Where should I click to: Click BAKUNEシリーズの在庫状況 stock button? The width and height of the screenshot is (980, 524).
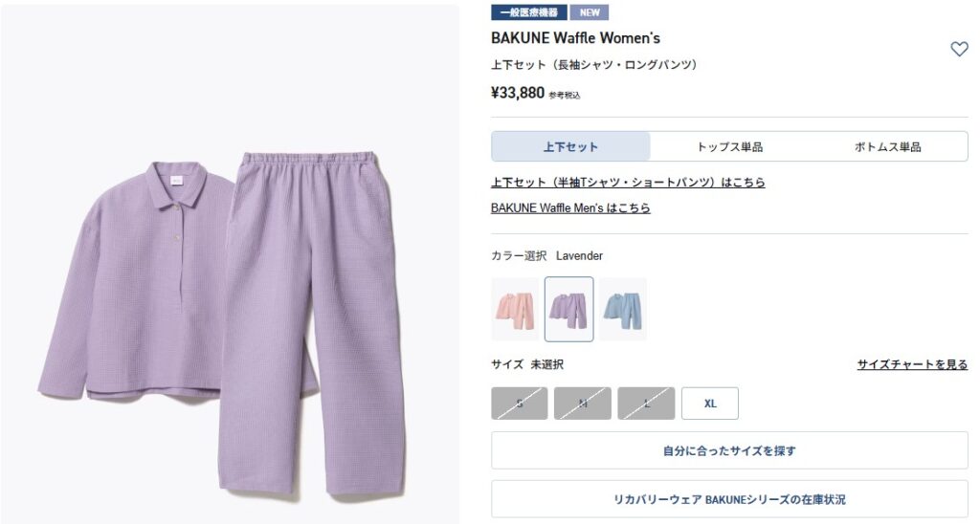729,499
